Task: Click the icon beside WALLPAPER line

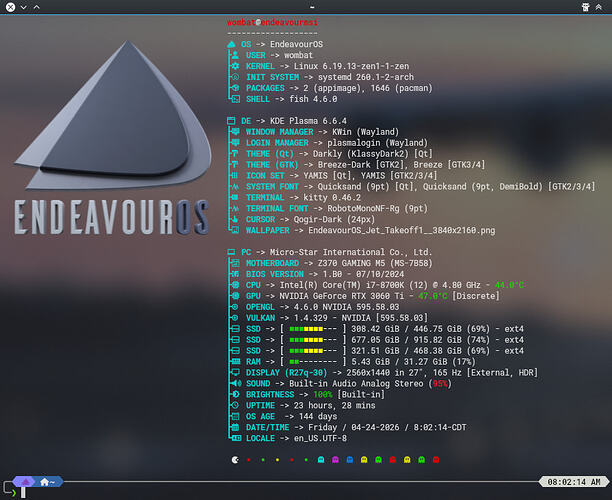Action: click(235, 230)
